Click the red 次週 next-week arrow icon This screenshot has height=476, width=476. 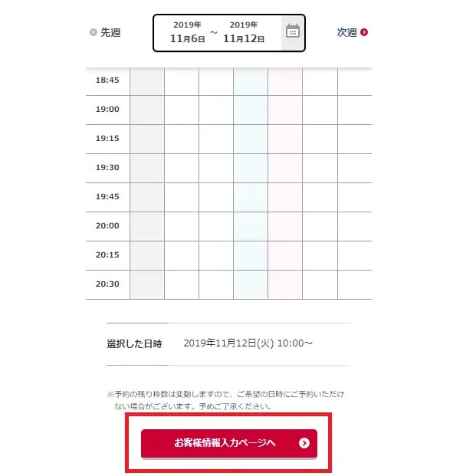pyautogui.click(x=363, y=32)
